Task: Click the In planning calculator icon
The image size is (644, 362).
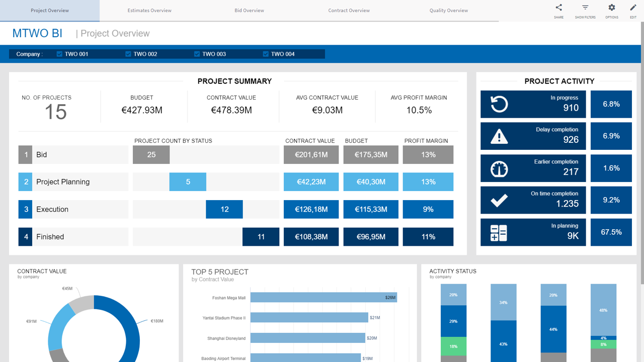Action: click(x=499, y=232)
